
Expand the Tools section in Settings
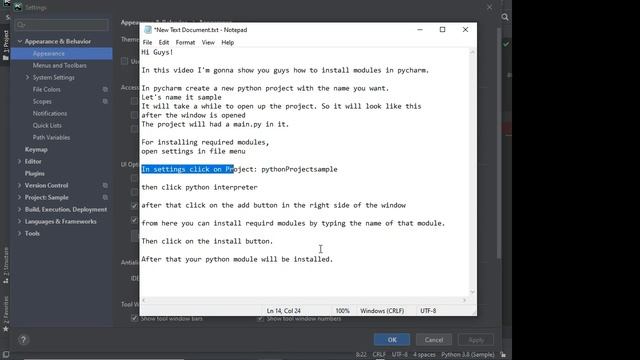coord(19,233)
